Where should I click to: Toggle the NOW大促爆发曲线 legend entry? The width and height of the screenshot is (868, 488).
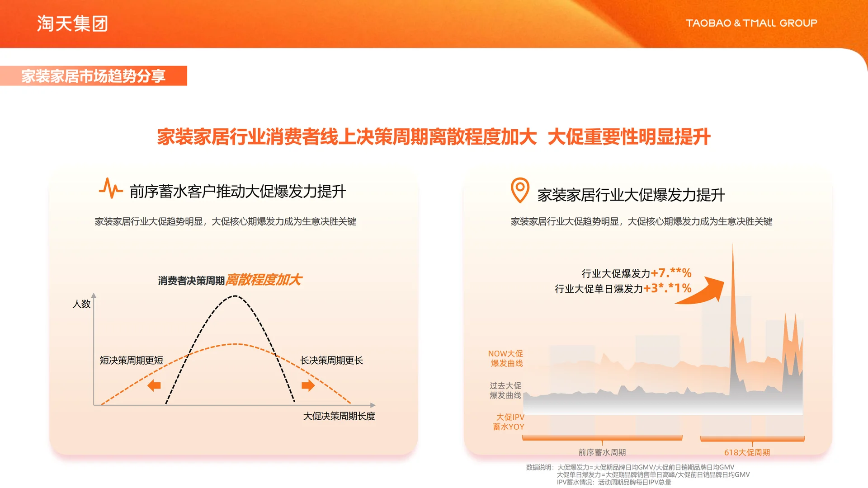[506, 357]
